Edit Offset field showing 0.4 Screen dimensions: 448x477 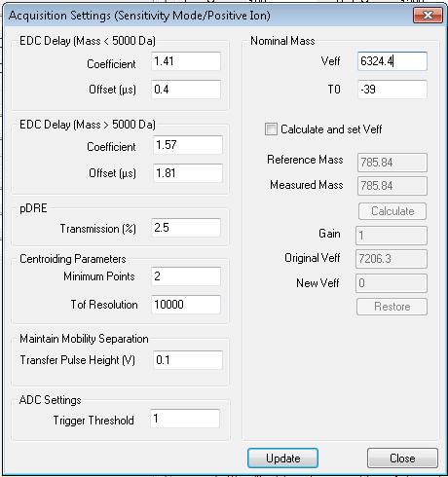click(186, 90)
